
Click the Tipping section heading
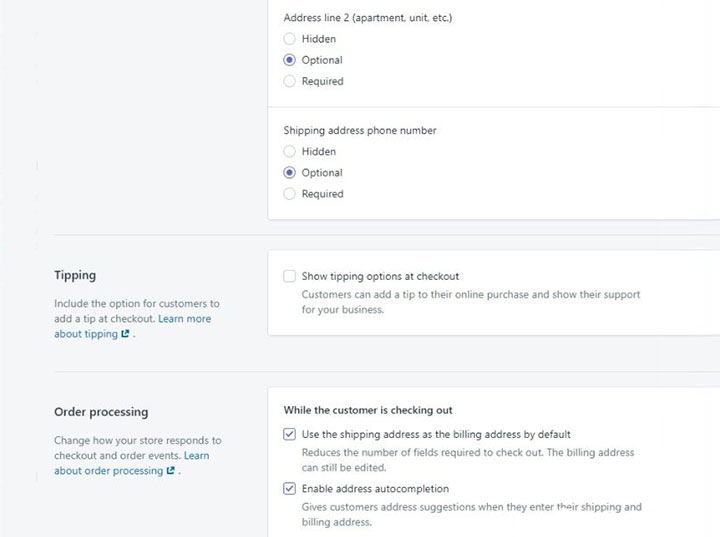click(x=75, y=275)
